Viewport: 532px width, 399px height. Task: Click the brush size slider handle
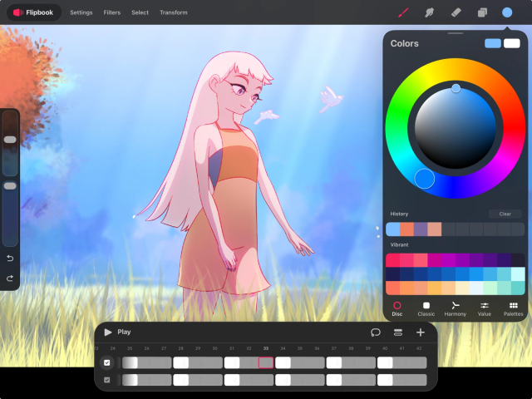[x=10, y=140]
